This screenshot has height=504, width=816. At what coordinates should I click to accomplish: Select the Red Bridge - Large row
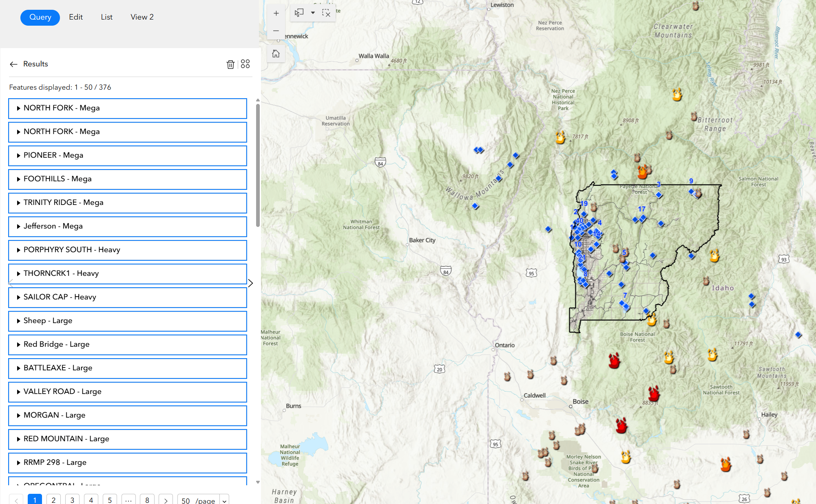point(128,345)
